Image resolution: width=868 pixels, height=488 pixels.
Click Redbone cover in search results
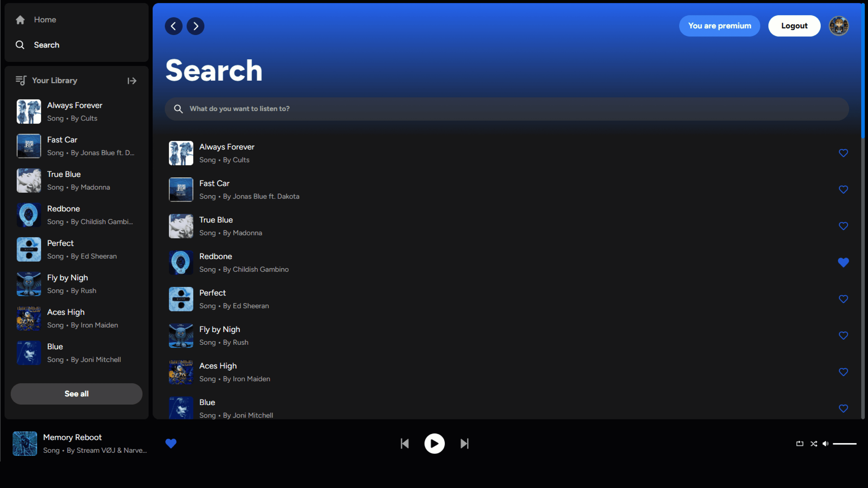(x=181, y=262)
